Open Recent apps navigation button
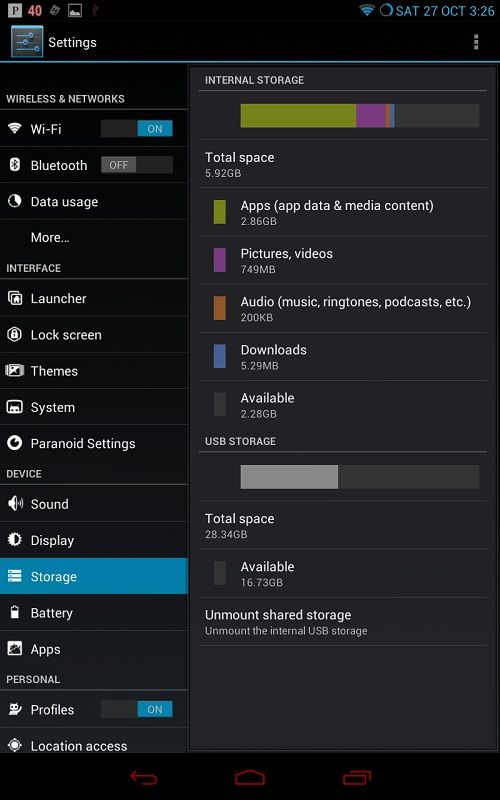 [x=357, y=777]
